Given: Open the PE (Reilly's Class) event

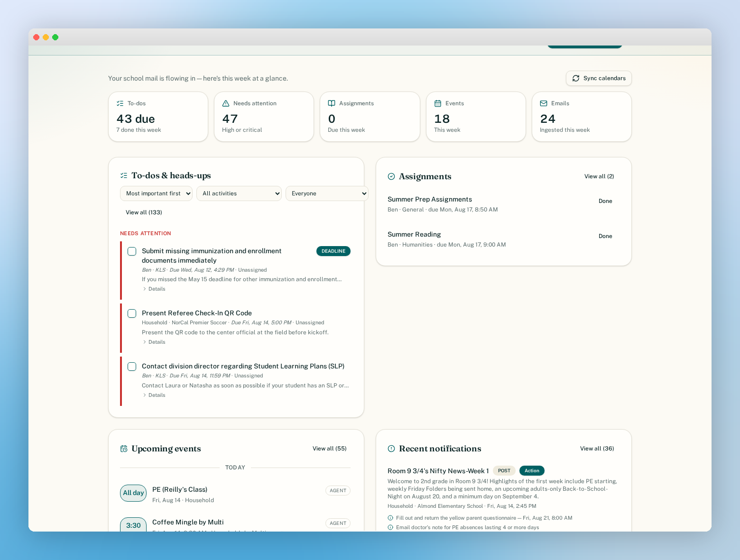Looking at the screenshot, I should point(180,489).
